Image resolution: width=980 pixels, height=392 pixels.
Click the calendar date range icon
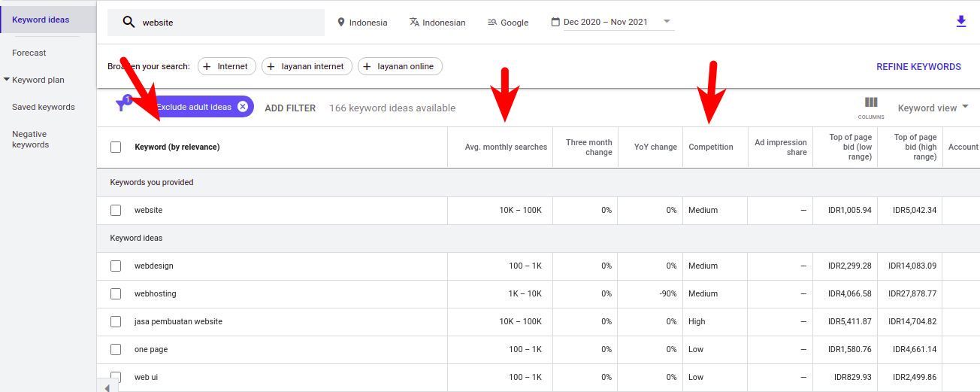[x=555, y=23]
